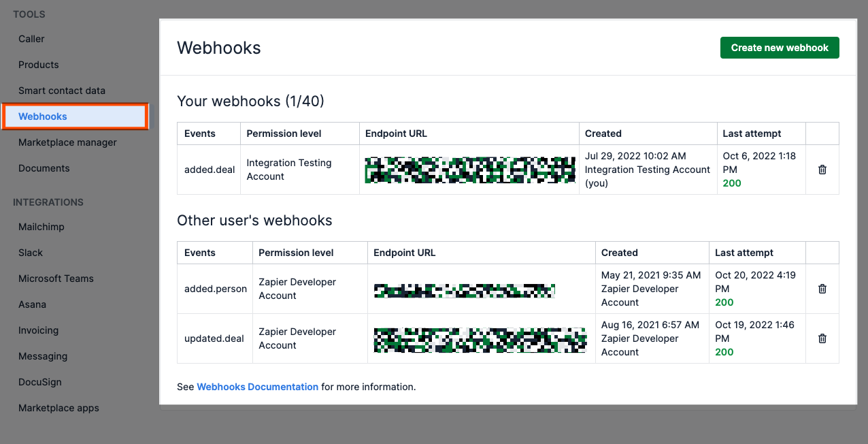Click the Integration Testing Account permission cell
Viewport: 868px width, 444px height.
[300, 170]
